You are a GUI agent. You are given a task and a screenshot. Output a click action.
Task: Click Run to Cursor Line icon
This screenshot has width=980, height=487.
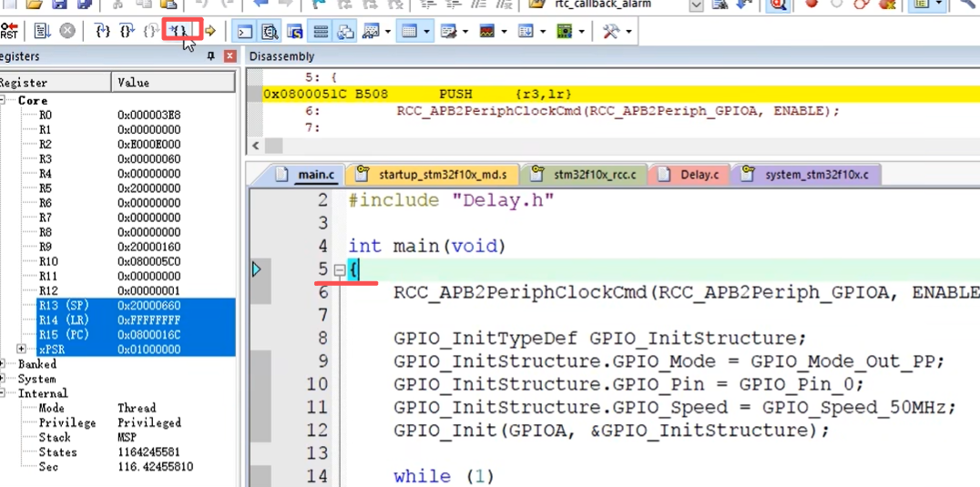click(180, 30)
